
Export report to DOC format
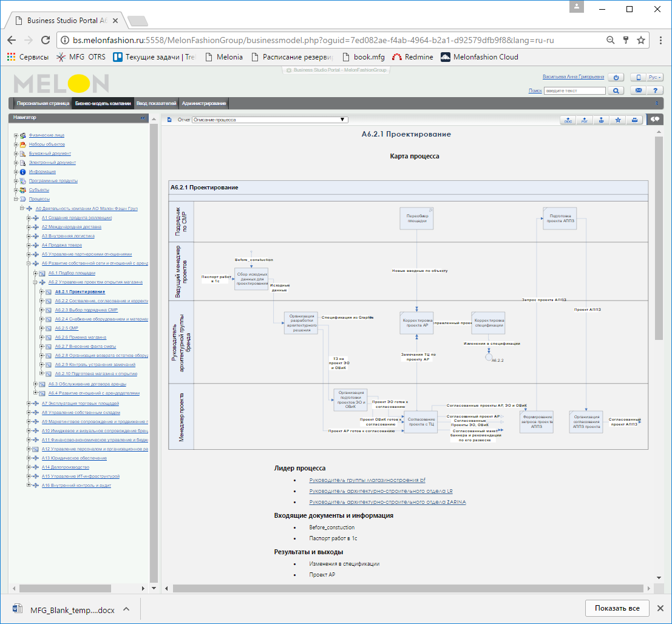(x=568, y=120)
